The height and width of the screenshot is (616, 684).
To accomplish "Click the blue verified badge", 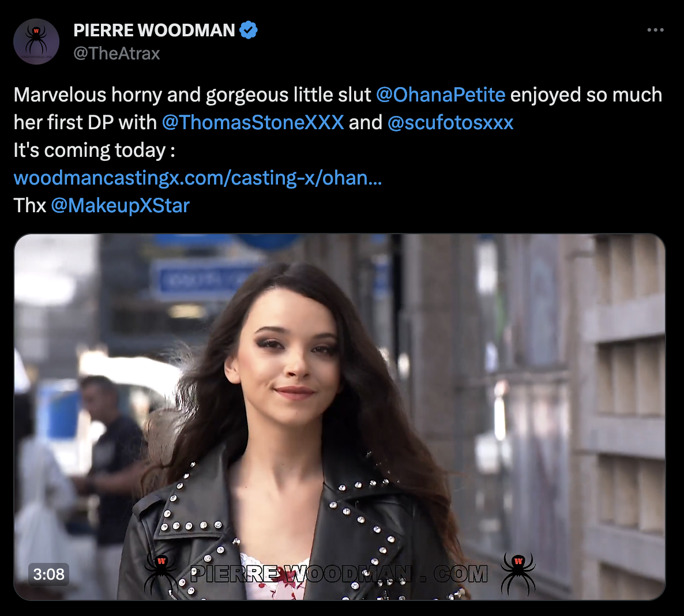I will pyautogui.click(x=249, y=30).
